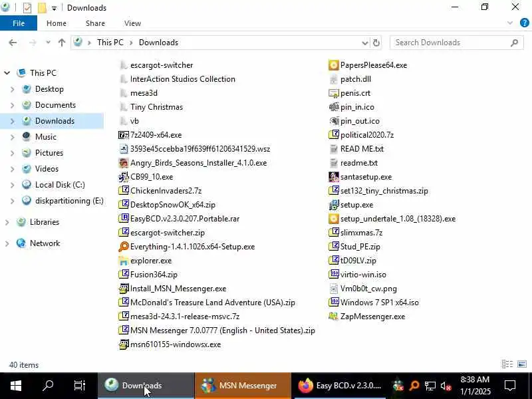
Task: Click This PC in the address breadcrumb
Action: click(x=110, y=43)
